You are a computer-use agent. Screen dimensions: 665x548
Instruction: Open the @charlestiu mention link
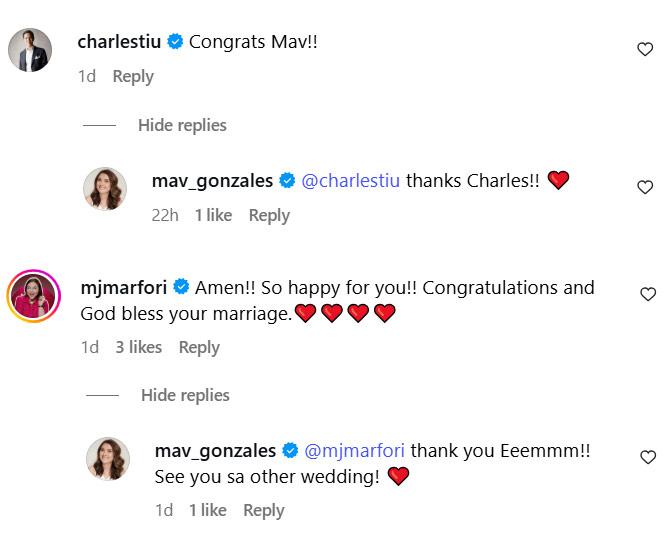pyautogui.click(x=350, y=181)
